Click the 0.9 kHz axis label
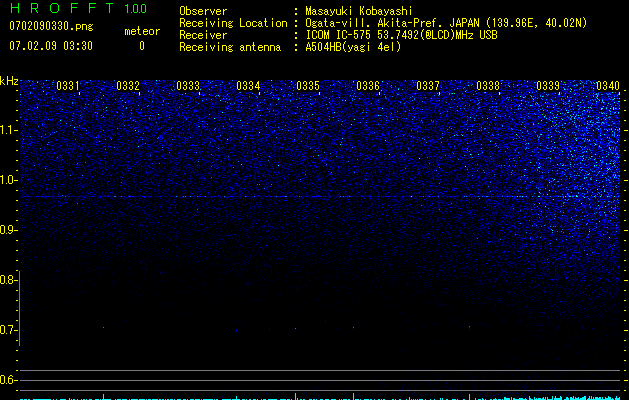The image size is (629, 400). click(7, 230)
